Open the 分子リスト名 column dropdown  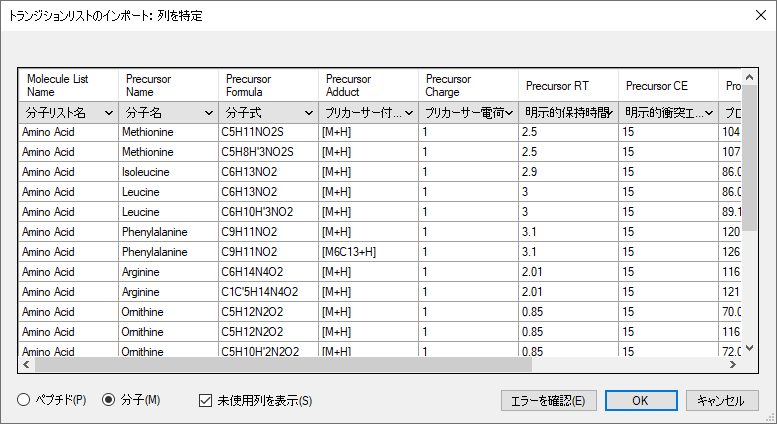[68, 113]
